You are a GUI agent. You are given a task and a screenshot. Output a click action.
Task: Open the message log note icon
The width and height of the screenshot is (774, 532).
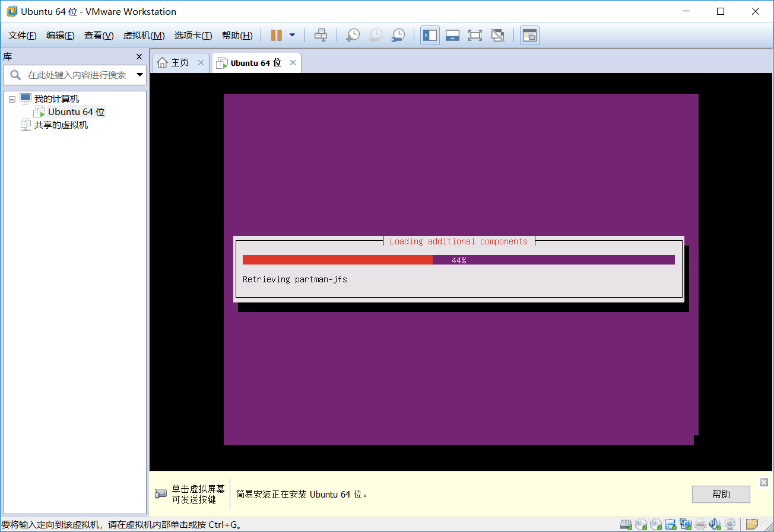(752, 524)
